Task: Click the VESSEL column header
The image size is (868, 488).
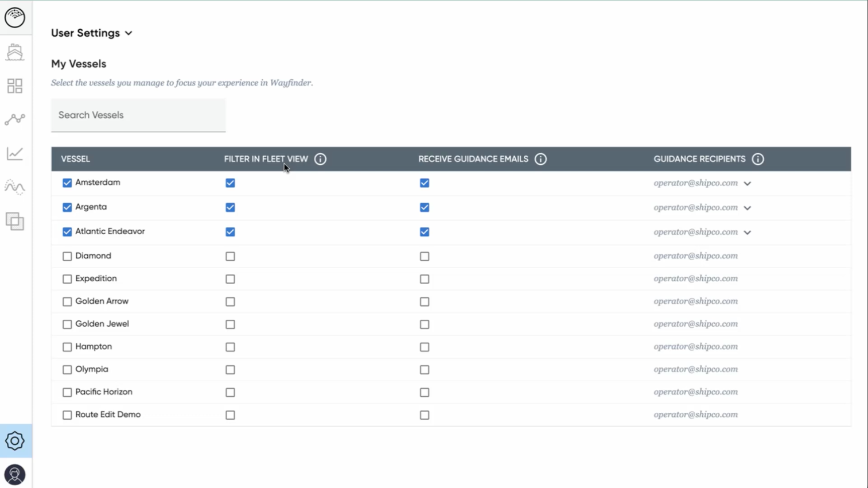Action: click(x=76, y=159)
